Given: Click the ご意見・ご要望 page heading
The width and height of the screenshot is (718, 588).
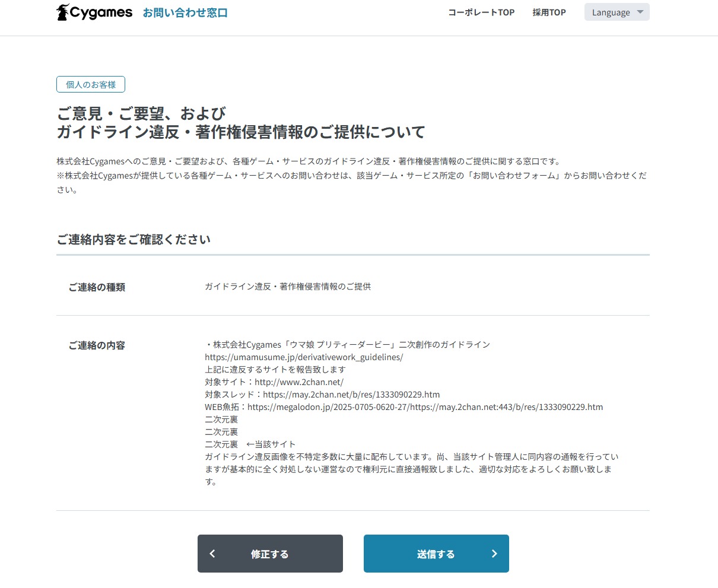Looking at the screenshot, I should click(241, 123).
